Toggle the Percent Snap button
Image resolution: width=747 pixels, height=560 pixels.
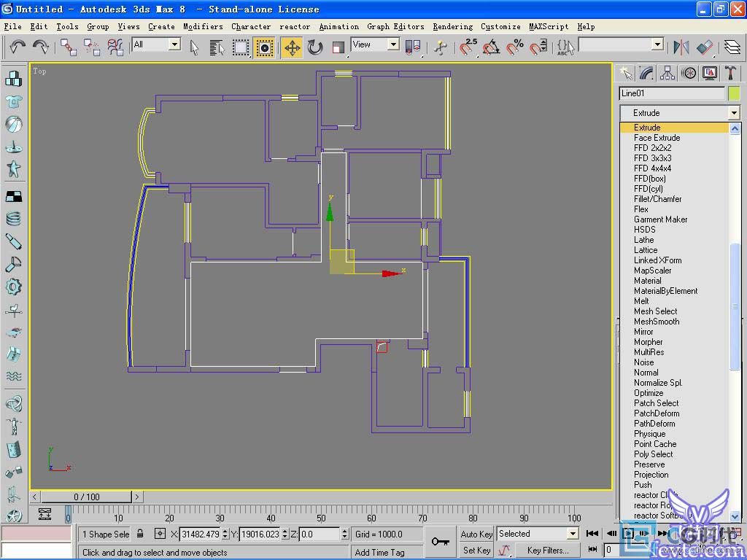[x=514, y=47]
